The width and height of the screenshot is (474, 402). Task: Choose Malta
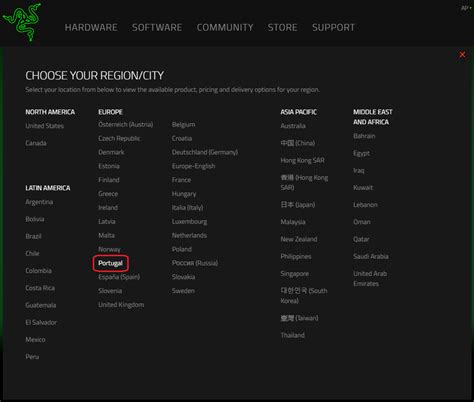107,235
